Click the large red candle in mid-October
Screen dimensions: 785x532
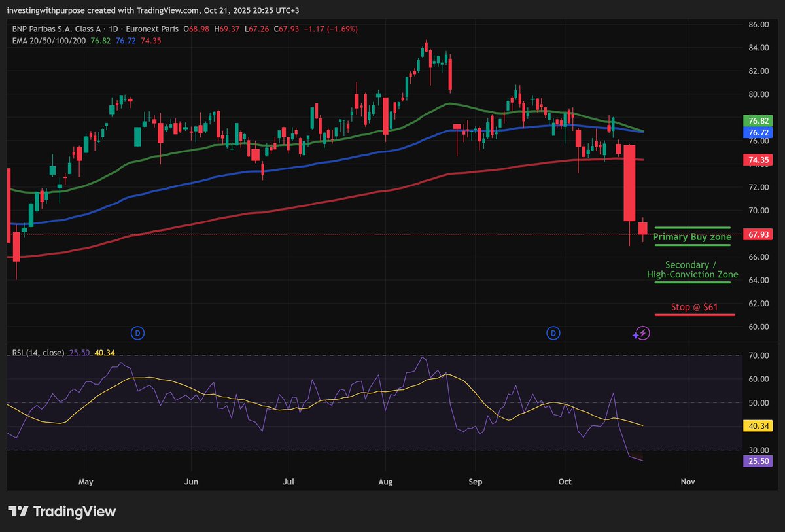click(629, 183)
